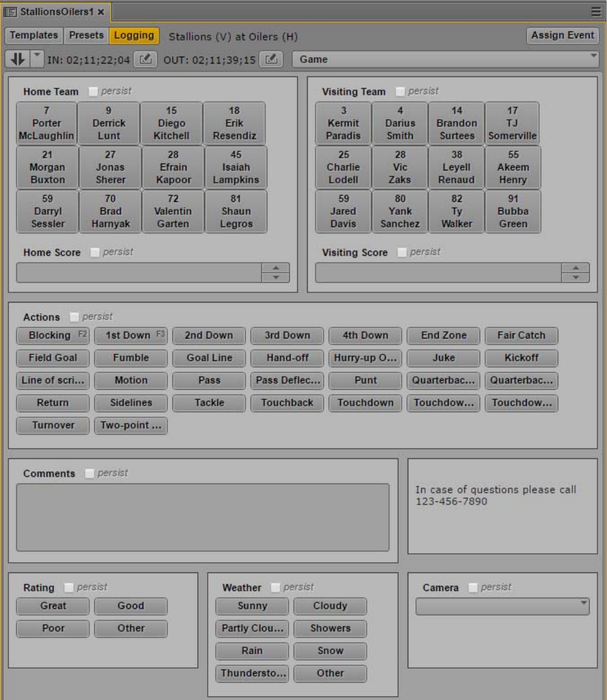Click the Touchback action button
607x700 pixels.
[287, 403]
